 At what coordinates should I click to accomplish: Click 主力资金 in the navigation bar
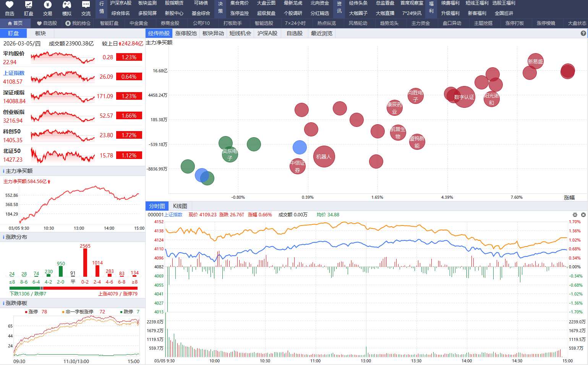(420, 23)
